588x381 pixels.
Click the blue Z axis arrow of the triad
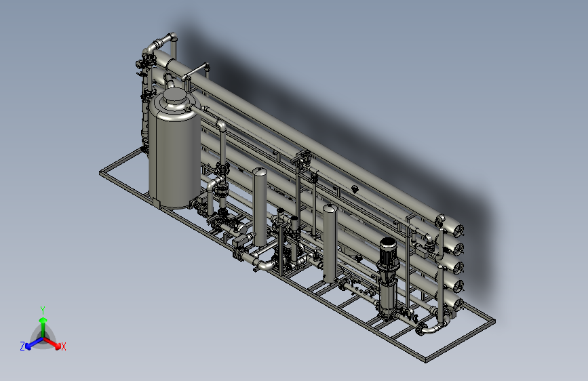coord(34,343)
